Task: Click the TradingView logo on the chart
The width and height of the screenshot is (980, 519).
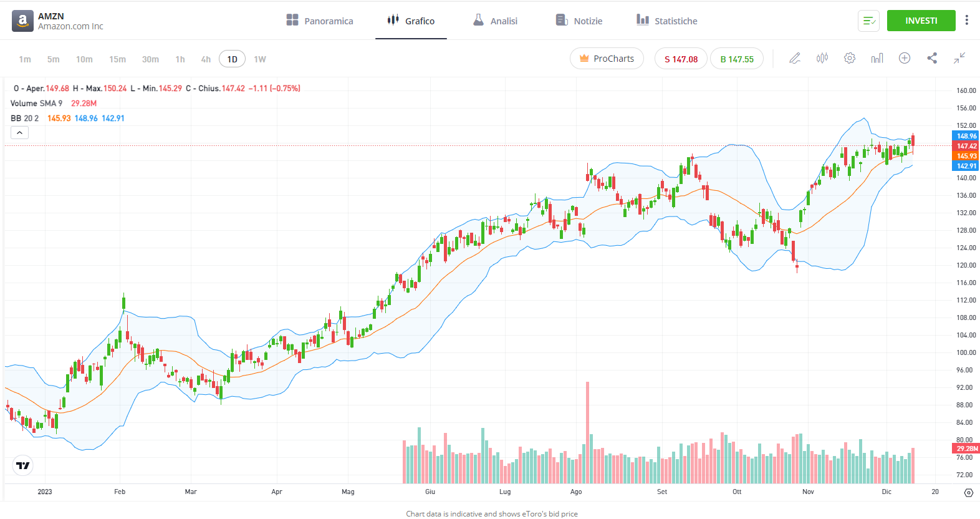Action: [23, 465]
